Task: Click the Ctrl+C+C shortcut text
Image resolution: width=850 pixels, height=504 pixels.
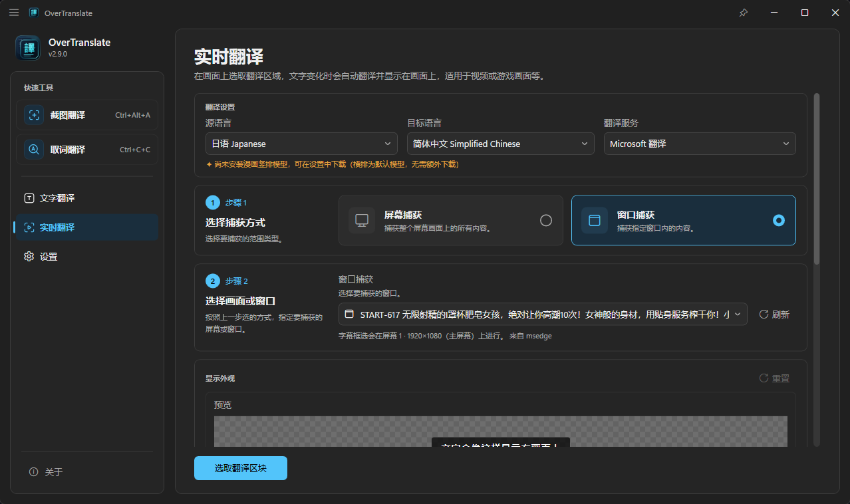Action: pyautogui.click(x=135, y=150)
